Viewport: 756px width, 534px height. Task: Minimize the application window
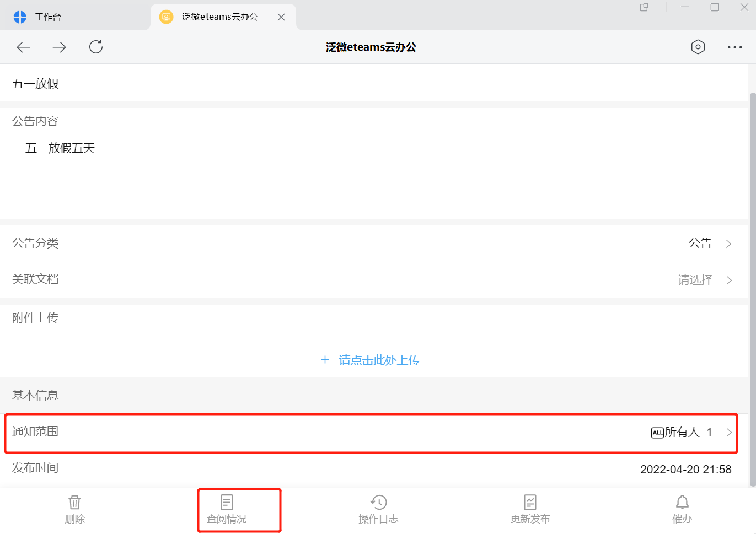[x=685, y=7]
